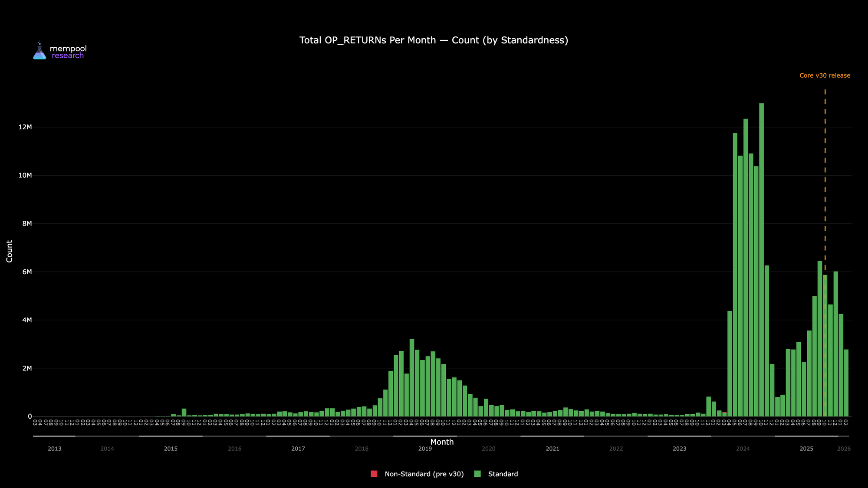Click the rotated "Count" y-axis title

point(10,251)
